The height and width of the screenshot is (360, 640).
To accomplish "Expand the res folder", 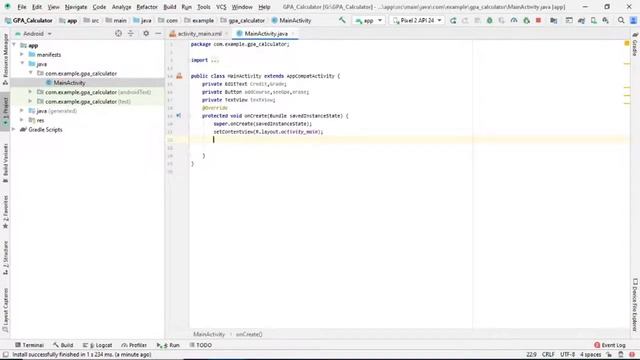I will click(x=22, y=120).
